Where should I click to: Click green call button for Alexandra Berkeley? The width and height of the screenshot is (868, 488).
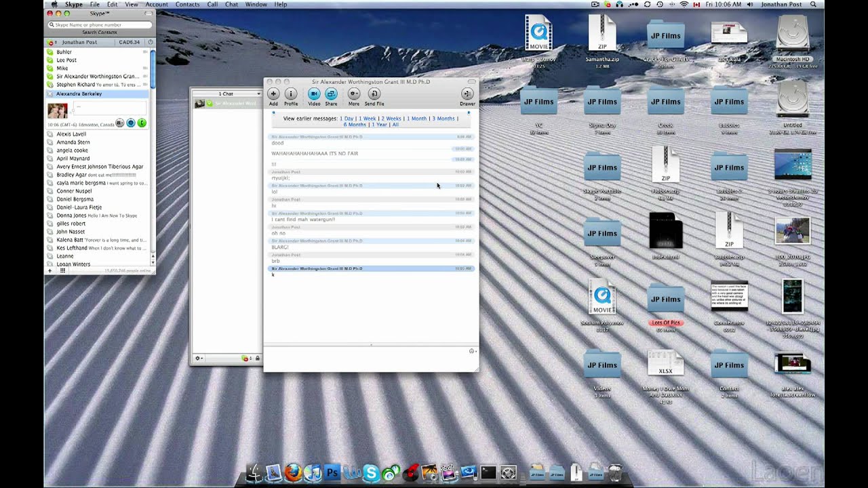pyautogui.click(x=142, y=123)
